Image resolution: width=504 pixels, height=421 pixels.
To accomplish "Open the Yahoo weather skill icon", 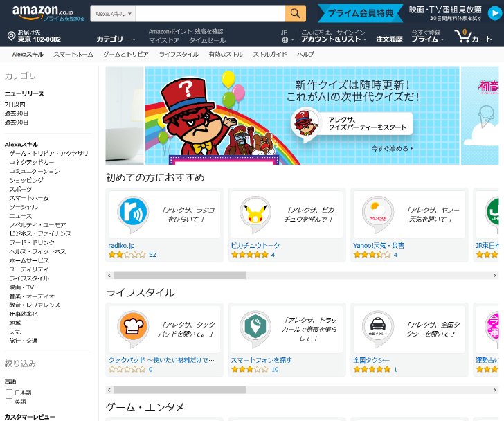I will (x=378, y=213).
